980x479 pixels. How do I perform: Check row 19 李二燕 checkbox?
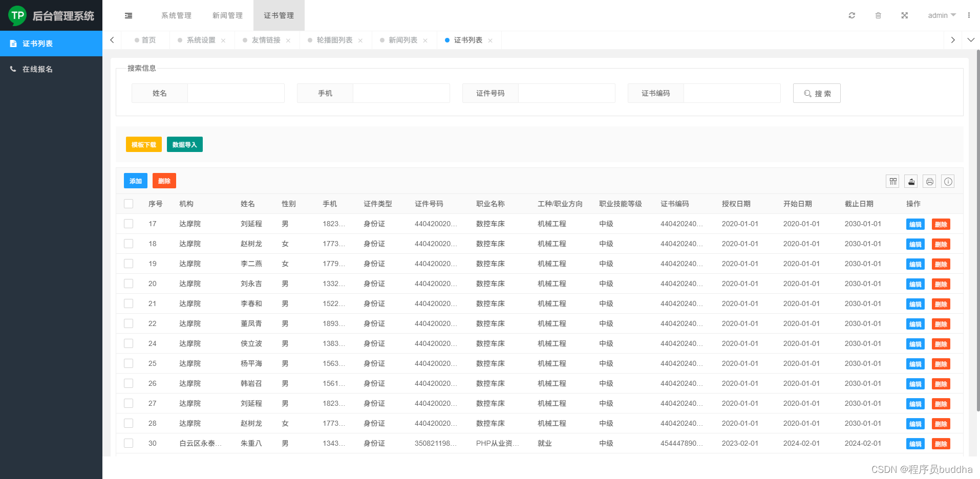point(129,264)
